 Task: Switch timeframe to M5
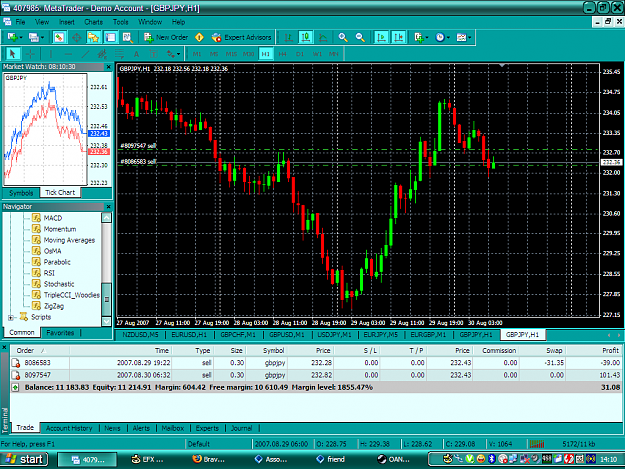point(214,54)
